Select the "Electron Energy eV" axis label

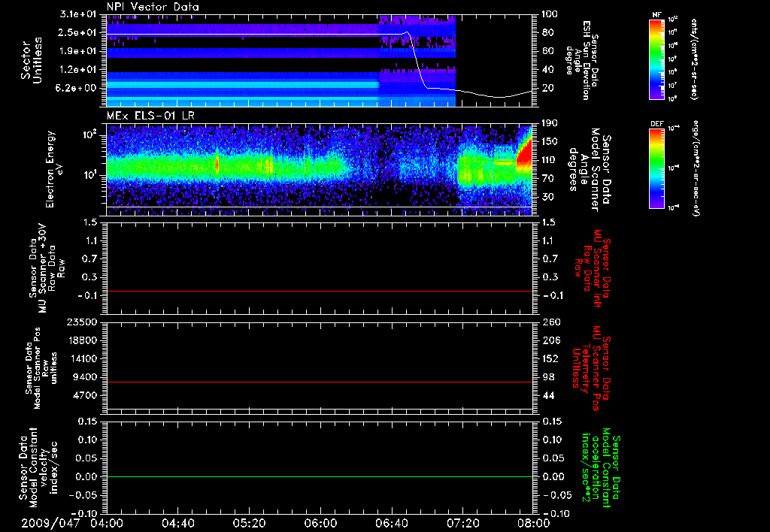(56, 169)
